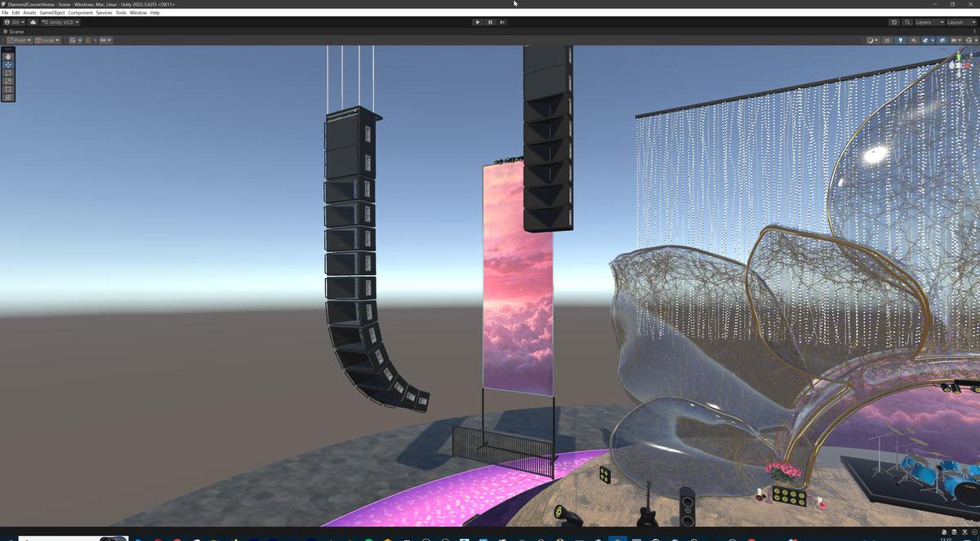The width and height of the screenshot is (980, 541).
Task: Open the File menu
Action: [x=5, y=13]
